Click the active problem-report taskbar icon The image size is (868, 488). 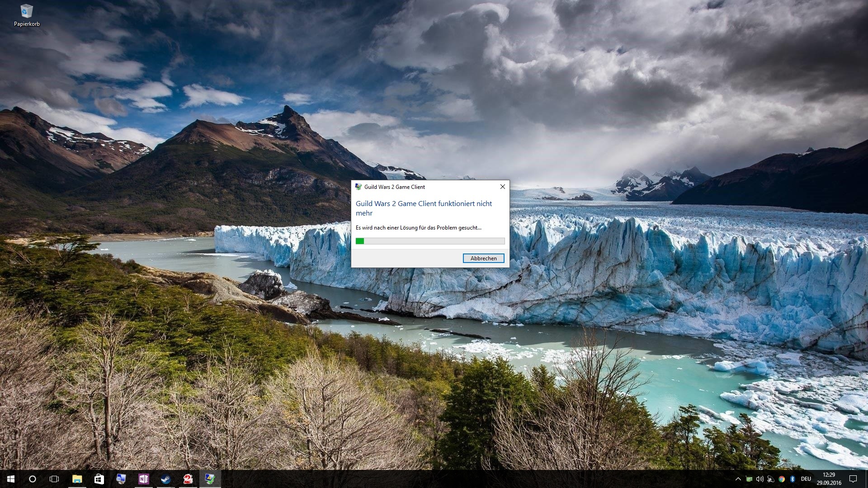pos(210,479)
